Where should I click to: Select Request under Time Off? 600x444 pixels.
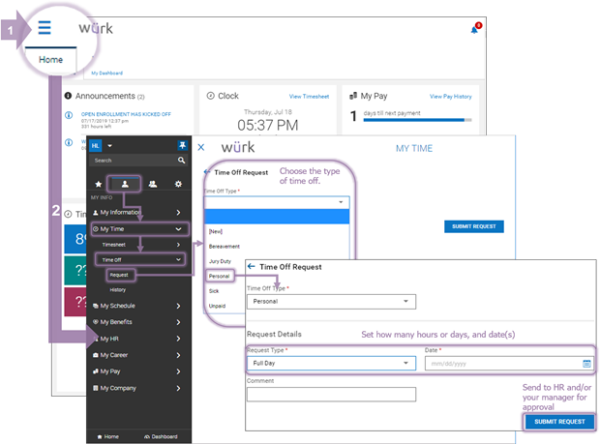click(119, 275)
